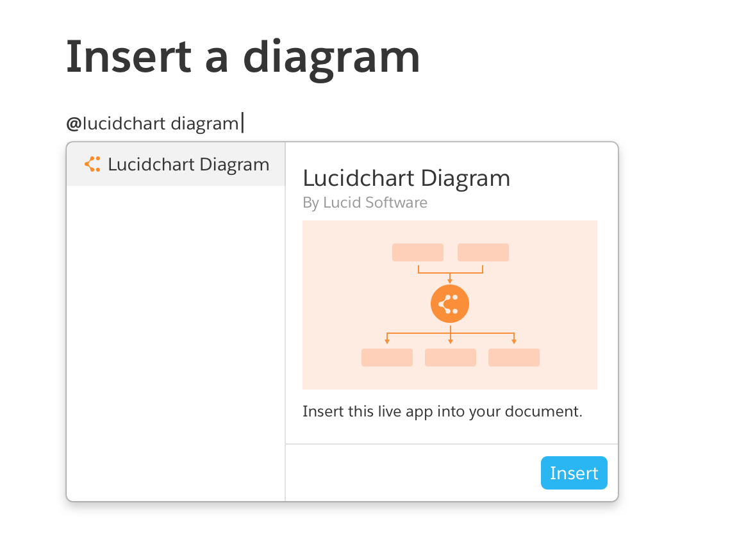The width and height of the screenshot is (755, 560).
Task: Click the top-right box in the preview diagram
Action: point(483,252)
